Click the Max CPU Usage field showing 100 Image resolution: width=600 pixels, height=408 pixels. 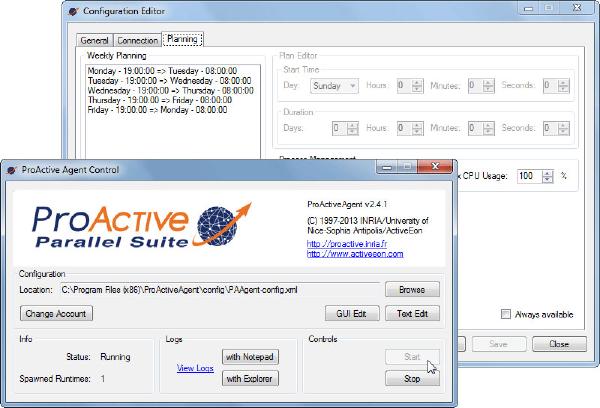click(x=529, y=176)
